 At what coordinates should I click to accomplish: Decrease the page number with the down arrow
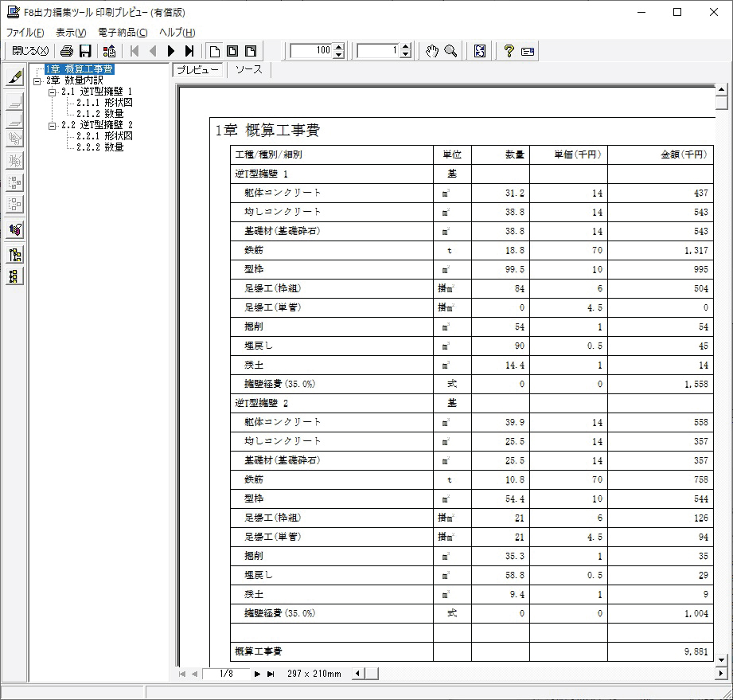pos(406,54)
